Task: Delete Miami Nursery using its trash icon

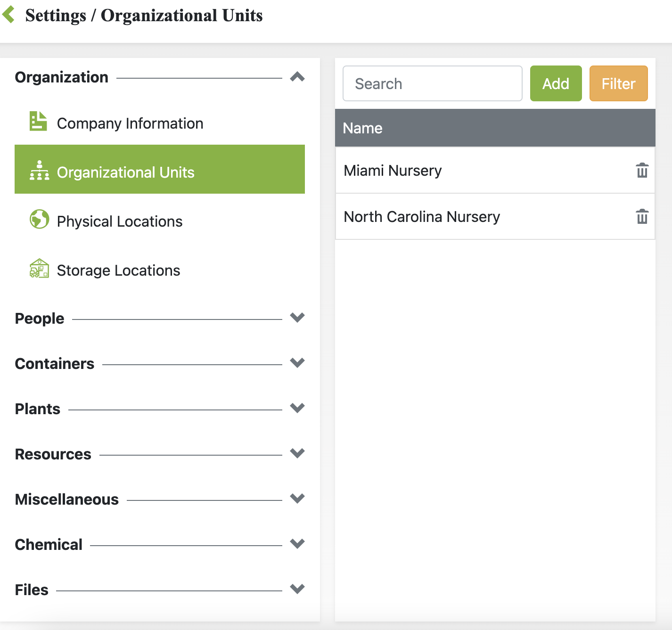Action: (x=642, y=170)
